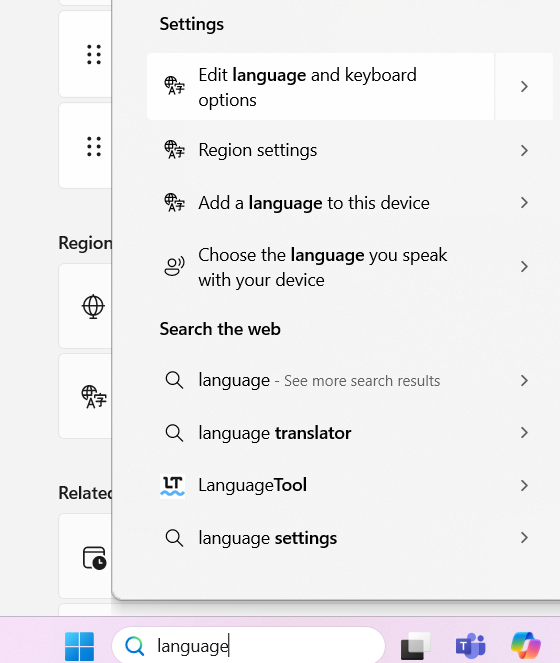Click the search magnifier in taskbar box
The height and width of the screenshot is (663, 560).
click(x=135, y=646)
